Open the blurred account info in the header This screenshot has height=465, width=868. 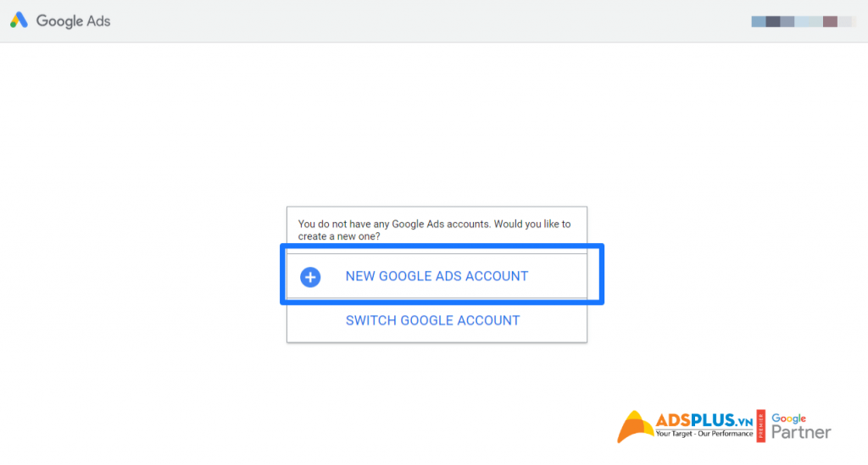click(x=803, y=21)
